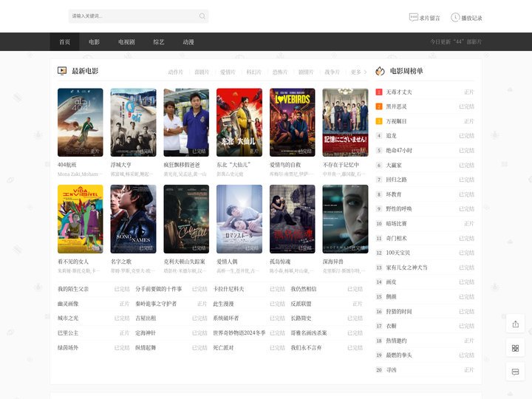
Task: Open 死亡派对 list entry
Action: click(x=223, y=348)
